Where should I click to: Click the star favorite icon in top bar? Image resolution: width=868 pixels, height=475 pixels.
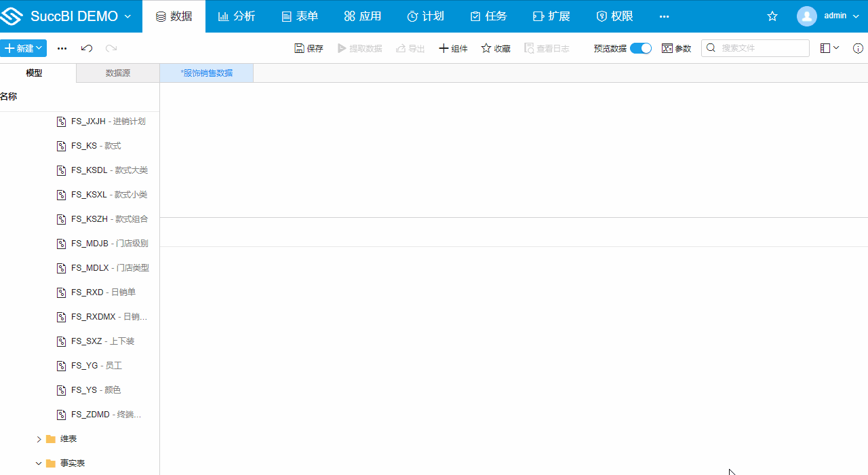(772, 16)
